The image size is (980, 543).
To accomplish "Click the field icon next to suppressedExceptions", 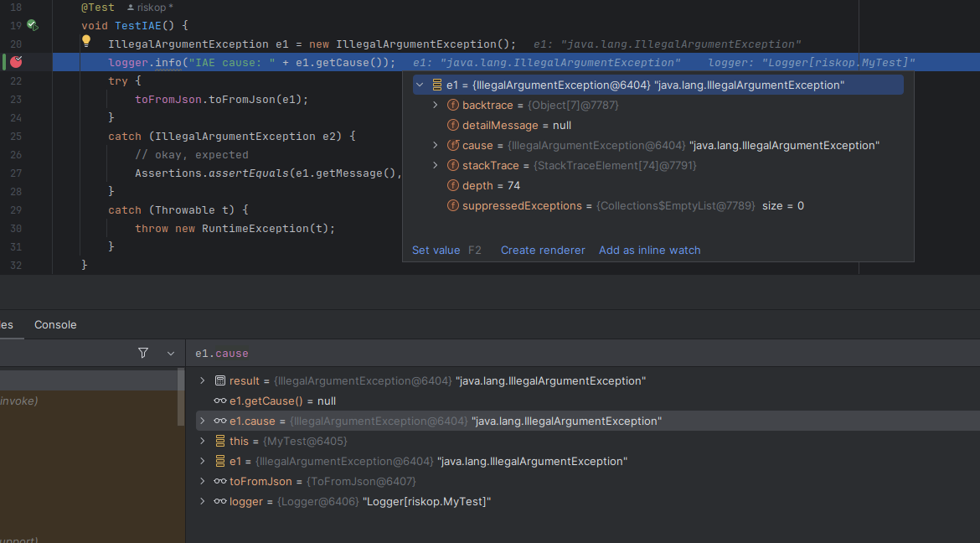I will point(453,206).
